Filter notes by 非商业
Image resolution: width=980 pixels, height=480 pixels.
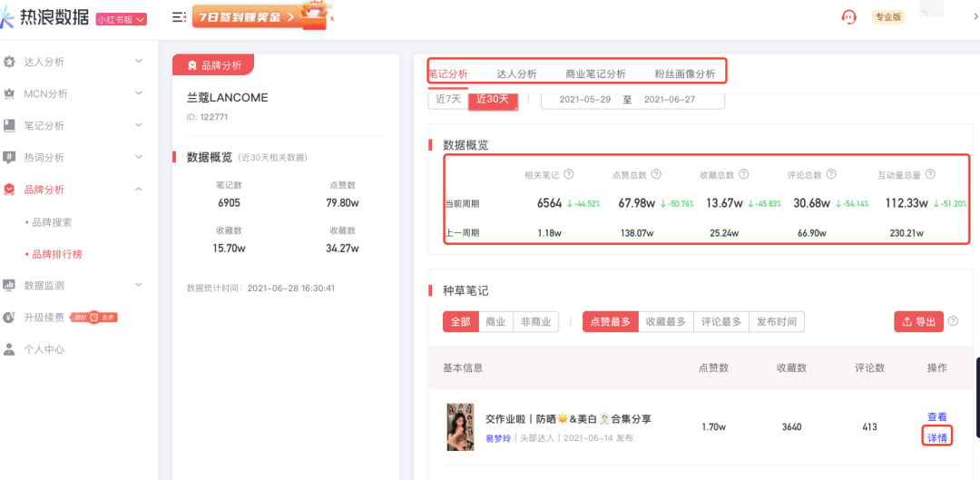(x=536, y=322)
